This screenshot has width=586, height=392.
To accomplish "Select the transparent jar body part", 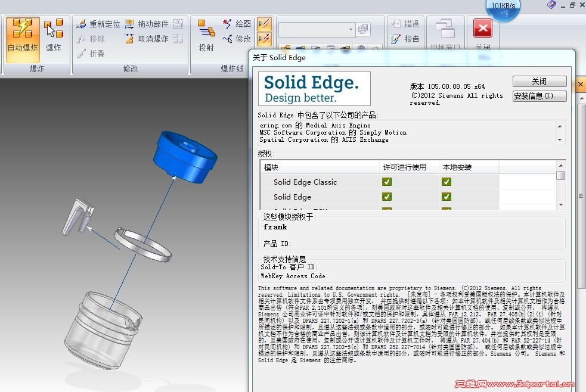I will click(x=103, y=331).
